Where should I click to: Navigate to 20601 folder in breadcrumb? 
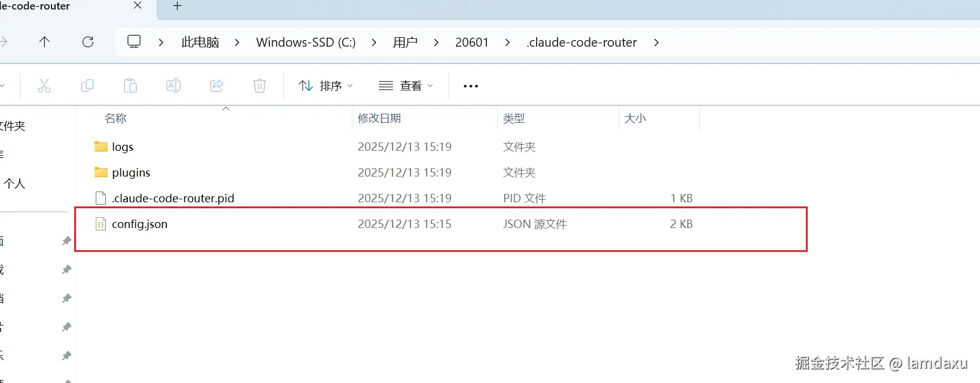tap(472, 42)
